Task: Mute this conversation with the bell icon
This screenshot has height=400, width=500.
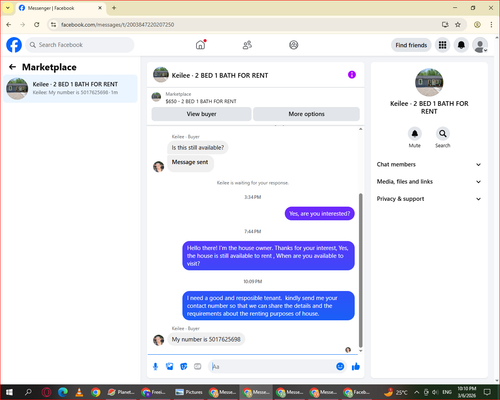Action: pyautogui.click(x=415, y=134)
